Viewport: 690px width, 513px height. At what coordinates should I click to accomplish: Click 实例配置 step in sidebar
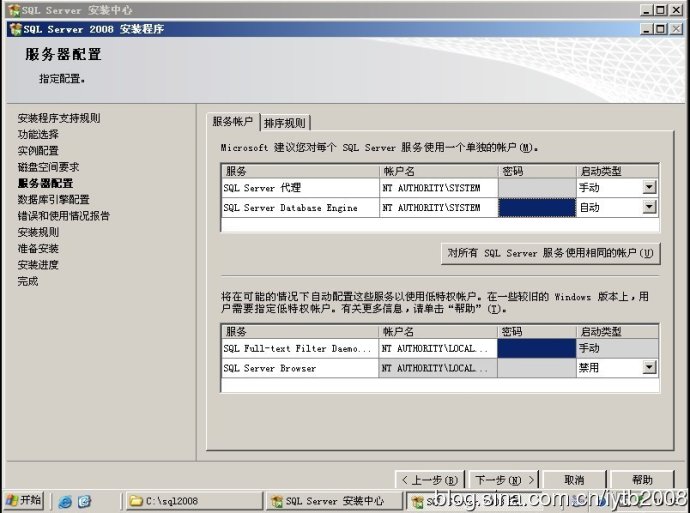coord(38,150)
